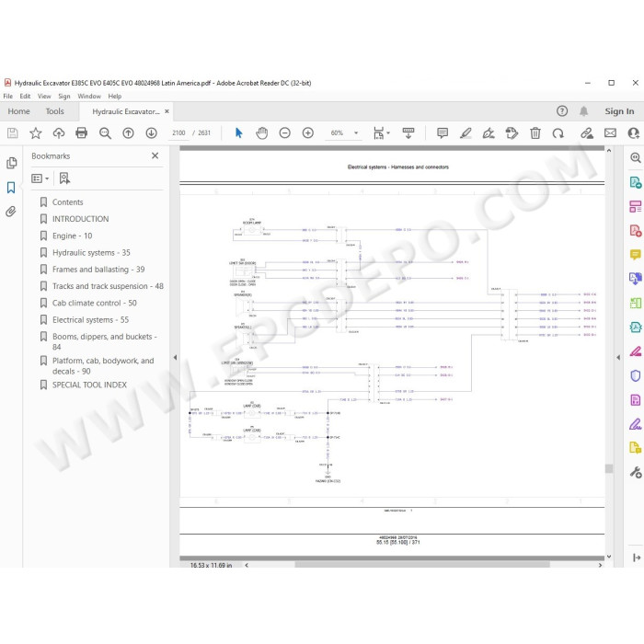Open the More Tools wrench icon
Screen dimensions: 644x644
(636, 472)
